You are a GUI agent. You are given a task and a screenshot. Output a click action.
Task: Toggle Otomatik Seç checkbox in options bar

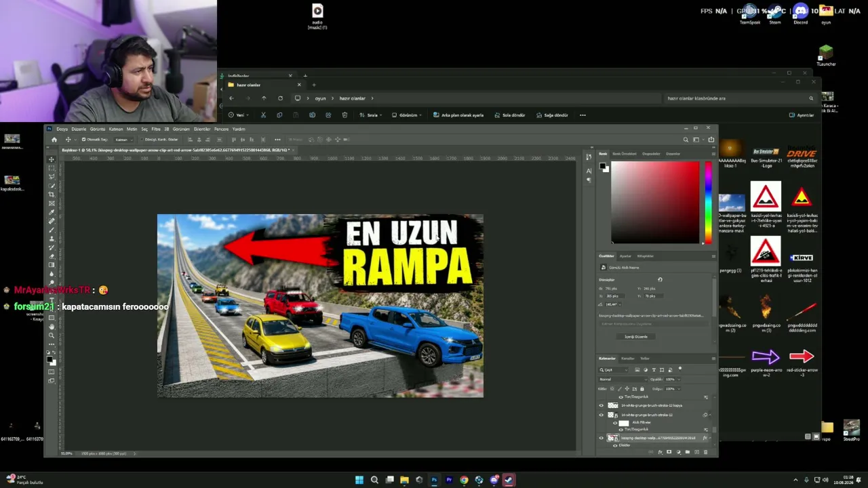pyautogui.click(x=83, y=140)
